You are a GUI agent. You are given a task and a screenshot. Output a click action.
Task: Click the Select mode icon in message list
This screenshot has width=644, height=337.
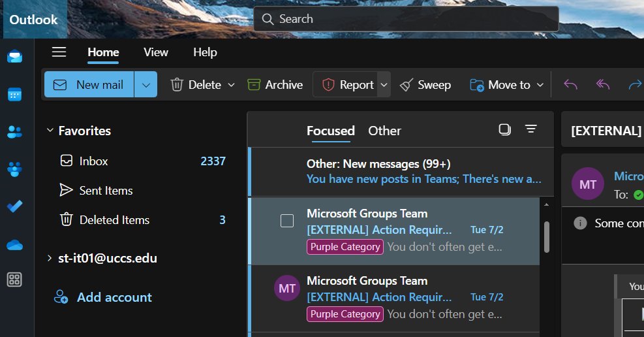505,129
